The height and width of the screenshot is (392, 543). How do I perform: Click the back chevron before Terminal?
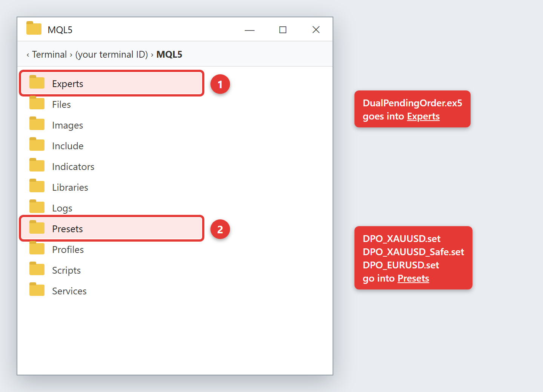[28, 55]
